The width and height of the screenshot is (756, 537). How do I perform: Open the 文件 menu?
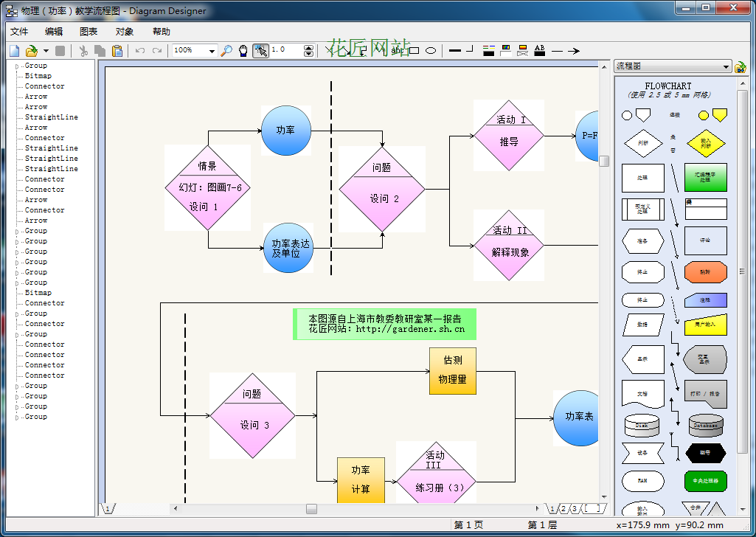pos(19,32)
